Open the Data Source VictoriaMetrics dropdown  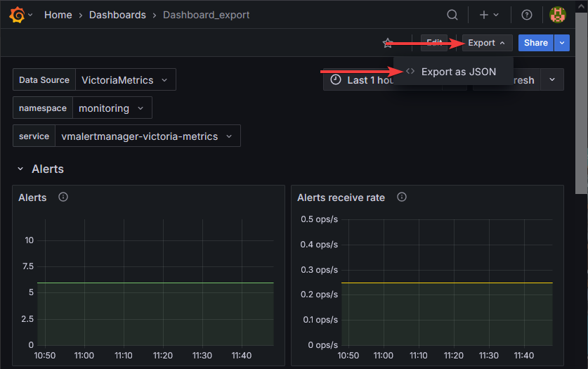point(124,80)
